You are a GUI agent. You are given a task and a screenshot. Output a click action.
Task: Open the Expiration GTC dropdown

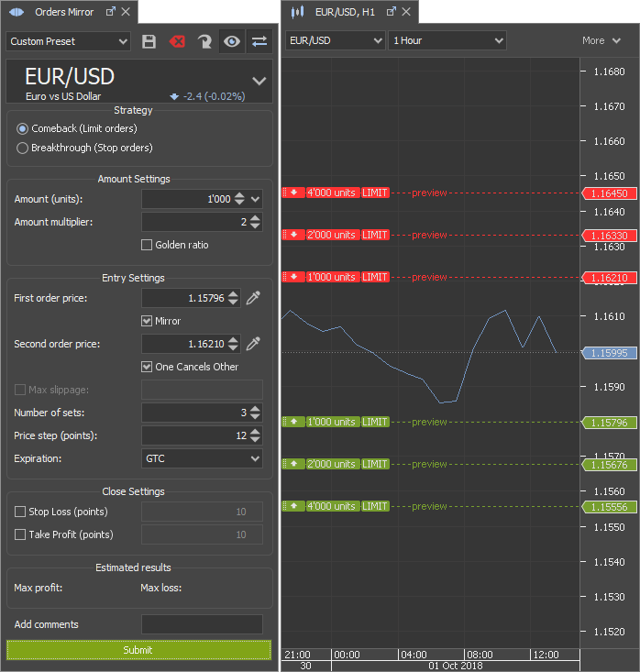click(x=202, y=458)
